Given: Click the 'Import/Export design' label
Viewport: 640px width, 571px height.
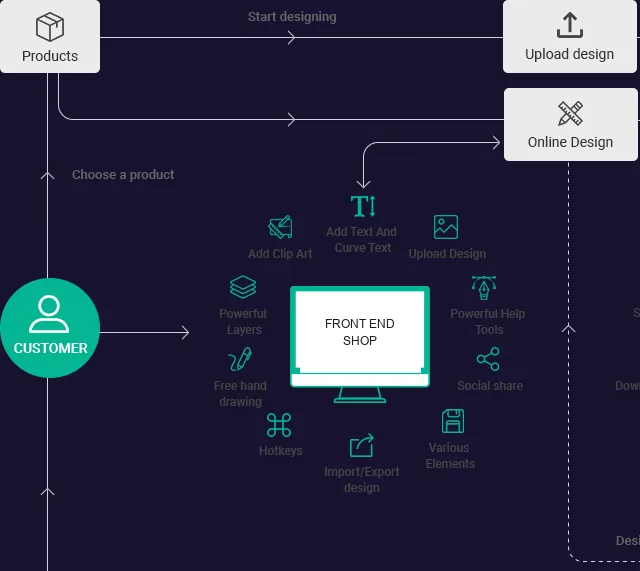Looking at the screenshot, I should 362,480.
